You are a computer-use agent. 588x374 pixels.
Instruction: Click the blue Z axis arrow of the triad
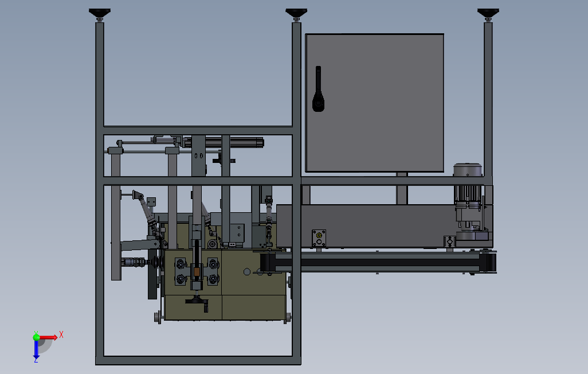pos(36,349)
